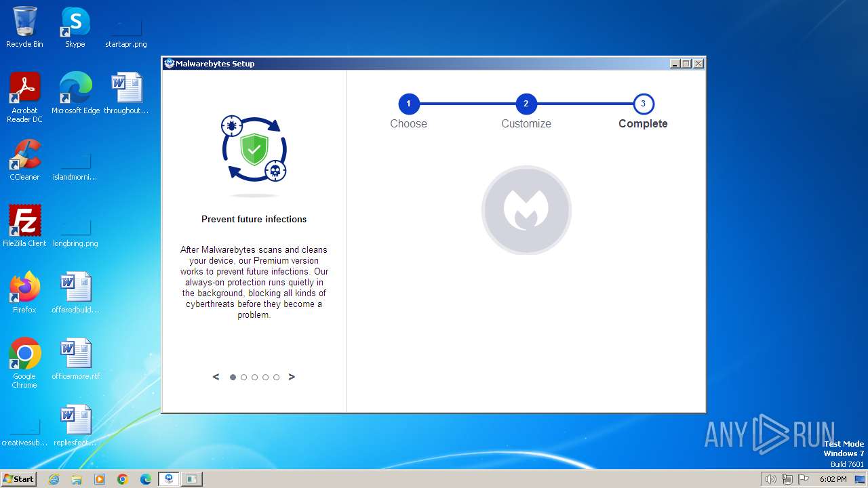The height and width of the screenshot is (488, 868).
Task: Maximize the Malwarebytes Setup window
Action: (x=686, y=64)
